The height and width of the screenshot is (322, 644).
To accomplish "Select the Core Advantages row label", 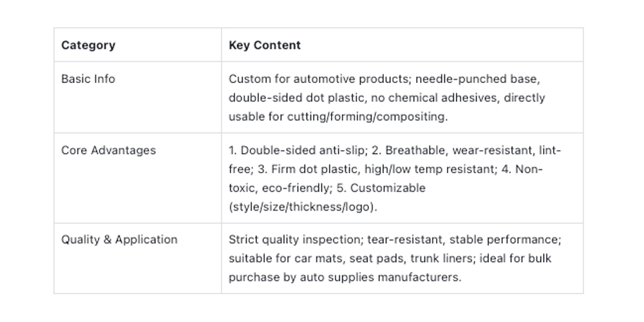I will point(108,150).
